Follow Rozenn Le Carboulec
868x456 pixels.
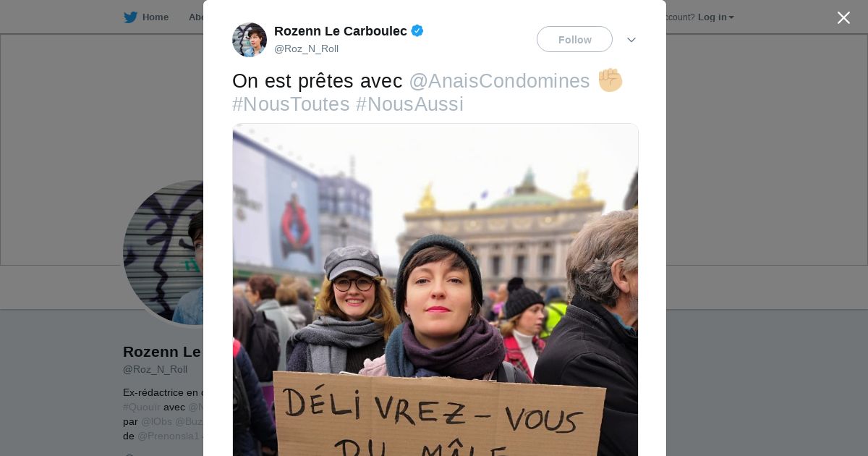tap(574, 39)
